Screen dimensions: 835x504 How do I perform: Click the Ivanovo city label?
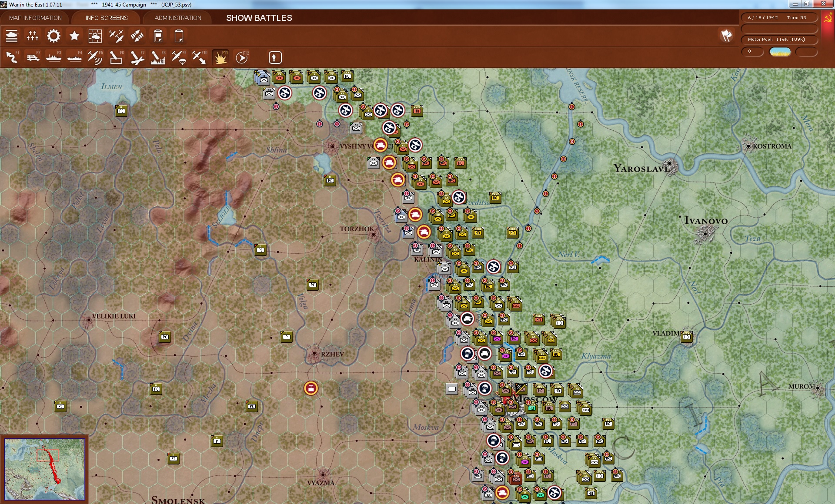point(706,220)
